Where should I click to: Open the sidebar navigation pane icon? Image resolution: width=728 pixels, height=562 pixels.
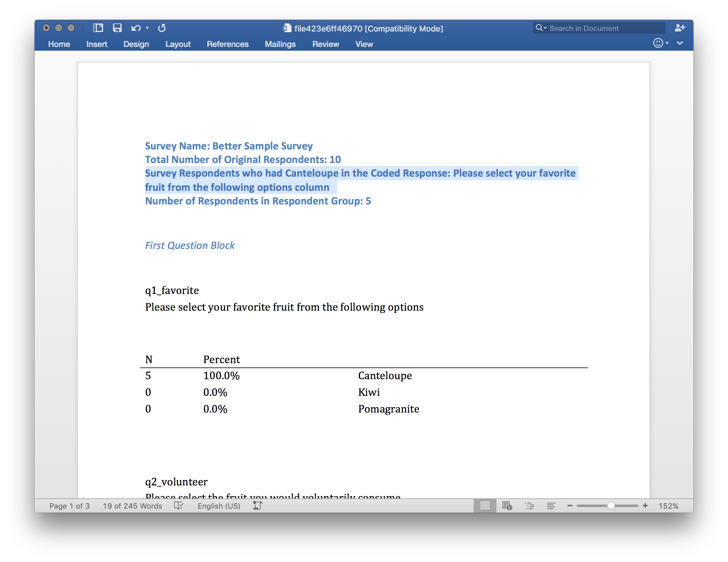[98, 28]
